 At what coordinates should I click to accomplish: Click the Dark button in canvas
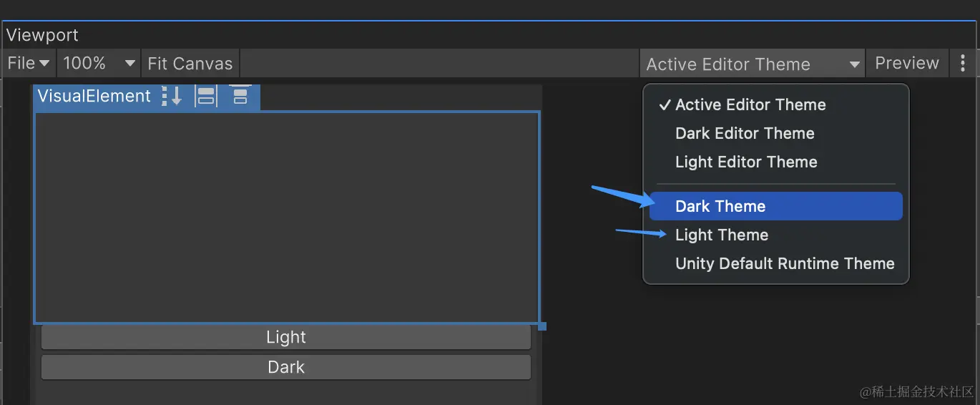coord(286,367)
